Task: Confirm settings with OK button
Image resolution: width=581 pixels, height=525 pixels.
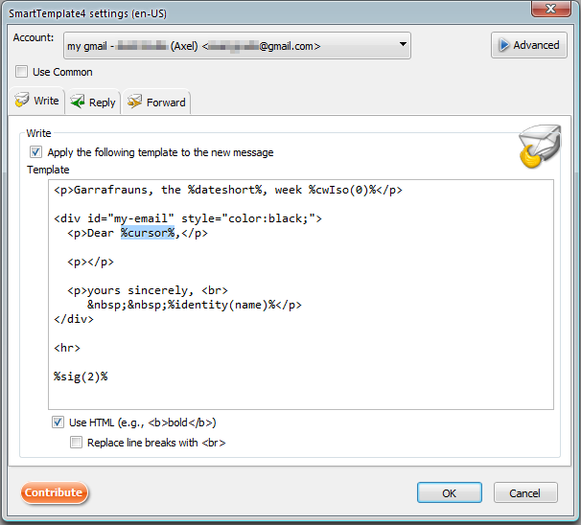Action: pyautogui.click(x=449, y=493)
